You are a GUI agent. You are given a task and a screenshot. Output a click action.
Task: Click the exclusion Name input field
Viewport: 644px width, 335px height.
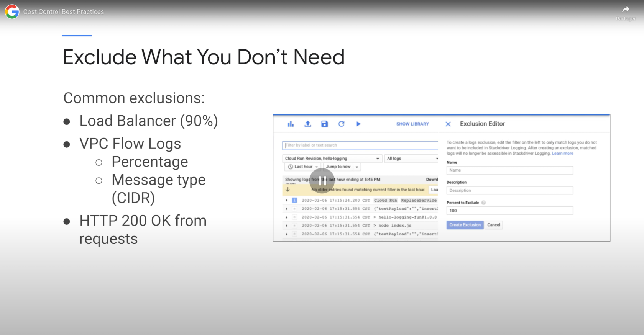pyautogui.click(x=509, y=170)
